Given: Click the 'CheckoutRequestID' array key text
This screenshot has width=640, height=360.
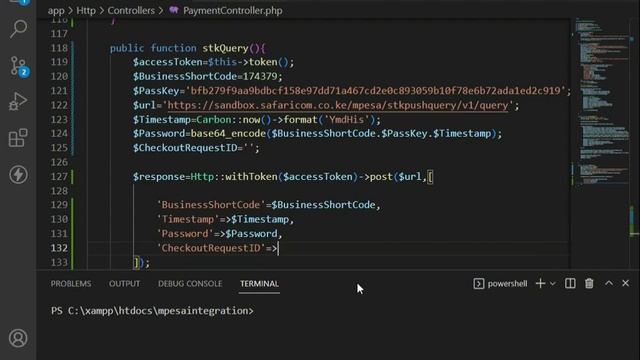Looking at the screenshot, I should 211,248.
